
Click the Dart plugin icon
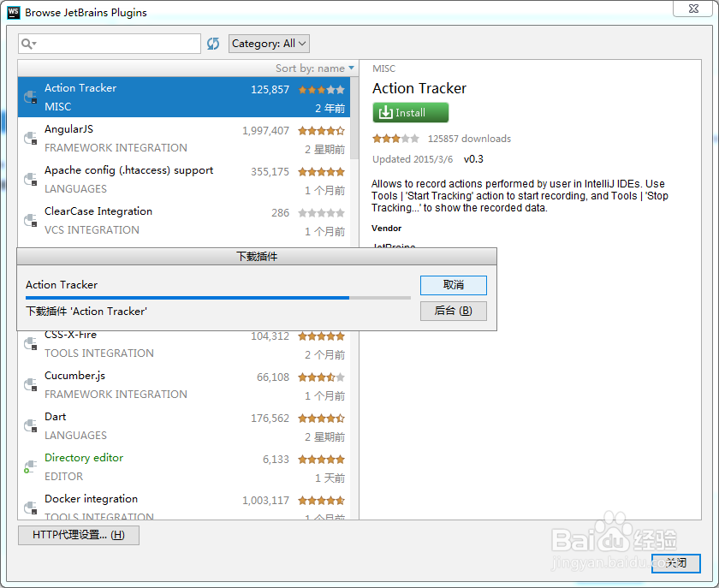coord(31,425)
